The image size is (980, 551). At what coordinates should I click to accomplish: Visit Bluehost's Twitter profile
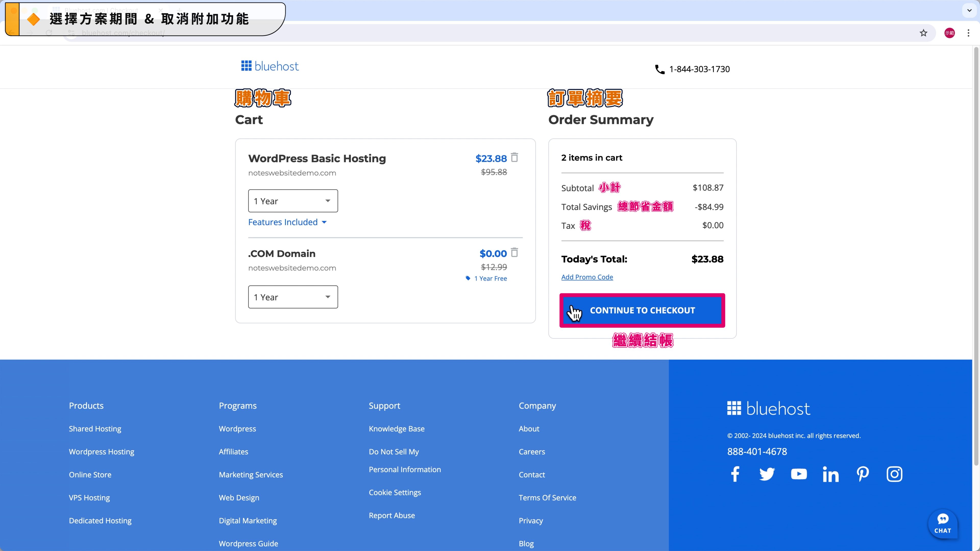coord(767,474)
